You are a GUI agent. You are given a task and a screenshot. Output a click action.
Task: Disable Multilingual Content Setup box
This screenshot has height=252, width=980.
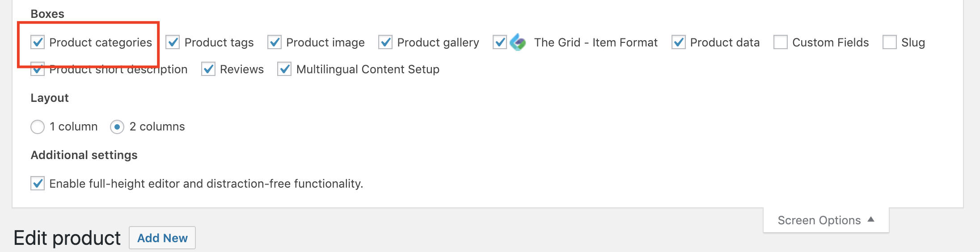tap(284, 69)
